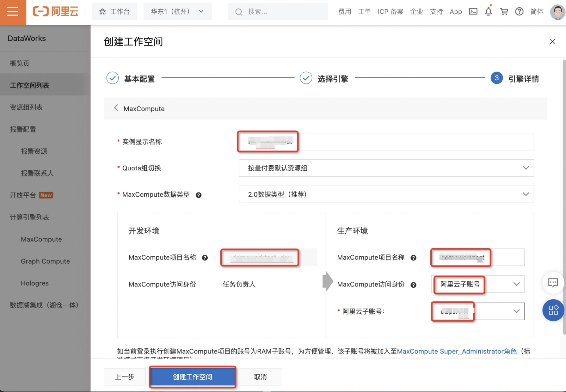Expand 阿里云子账号 selection dropdown
The image size is (566, 392).
[478, 311]
